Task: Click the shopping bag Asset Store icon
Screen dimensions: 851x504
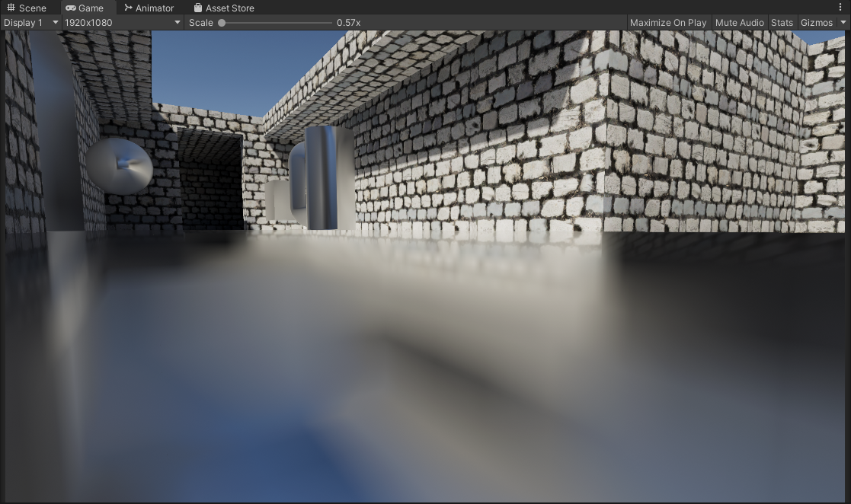Action: click(x=198, y=8)
